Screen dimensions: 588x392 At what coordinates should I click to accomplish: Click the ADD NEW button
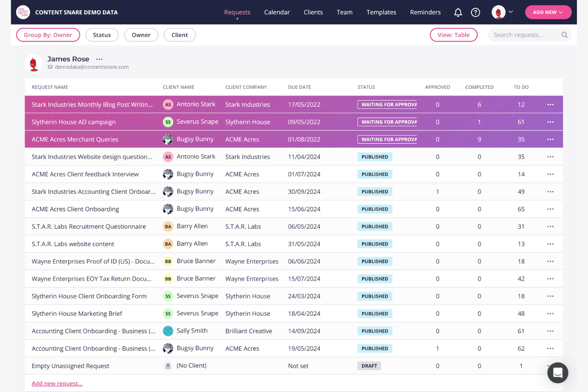548,12
